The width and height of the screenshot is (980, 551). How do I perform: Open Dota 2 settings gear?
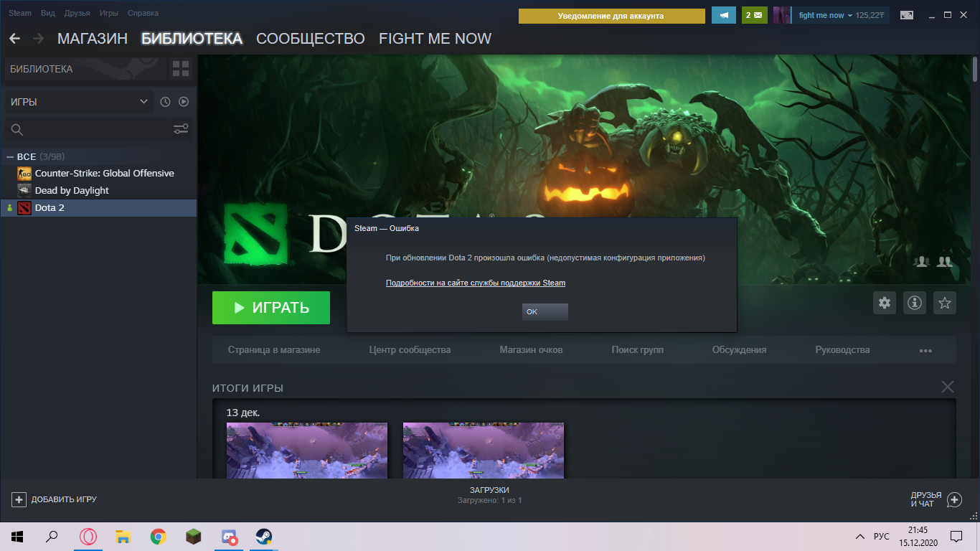click(885, 303)
